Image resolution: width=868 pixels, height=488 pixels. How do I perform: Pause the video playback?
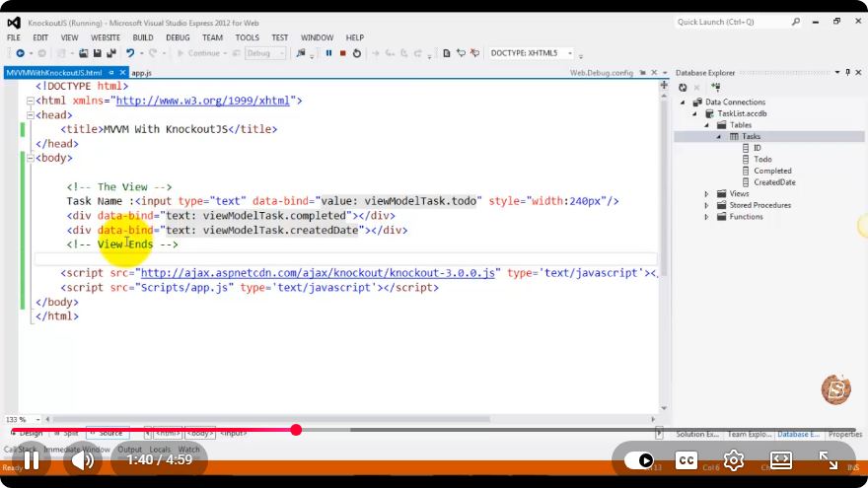click(x=32, y=460)
